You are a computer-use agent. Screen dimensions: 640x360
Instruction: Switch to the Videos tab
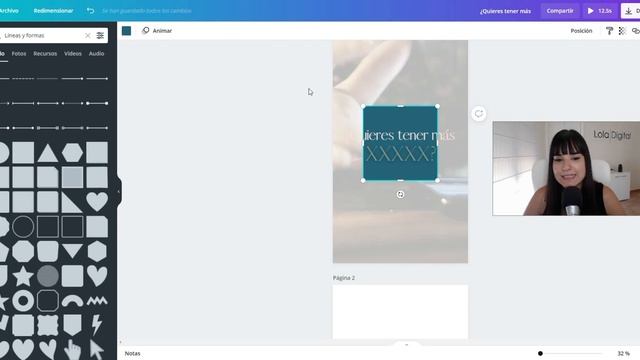(73, 53)
